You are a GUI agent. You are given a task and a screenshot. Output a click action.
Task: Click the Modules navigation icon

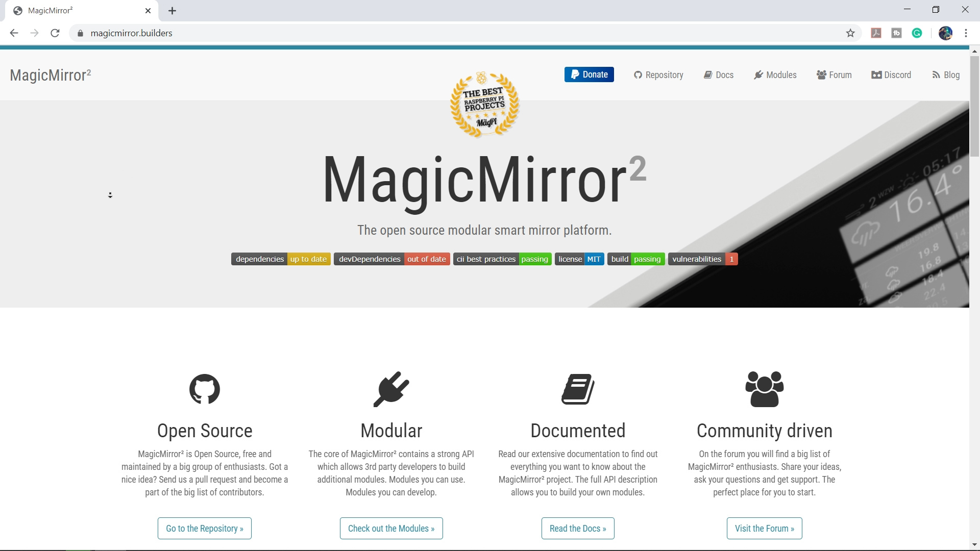(757, 74)
